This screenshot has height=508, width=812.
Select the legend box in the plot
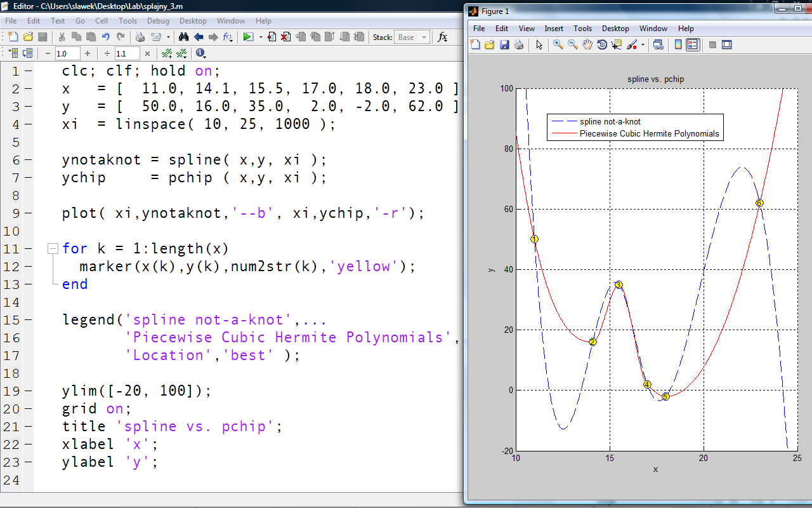635,127
